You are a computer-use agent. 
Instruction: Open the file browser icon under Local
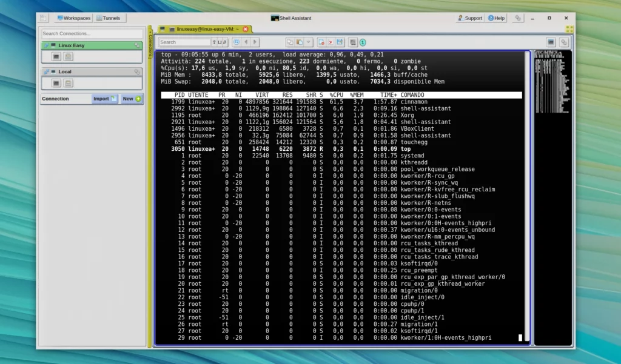pyautogui.click(x=69, y=83)
